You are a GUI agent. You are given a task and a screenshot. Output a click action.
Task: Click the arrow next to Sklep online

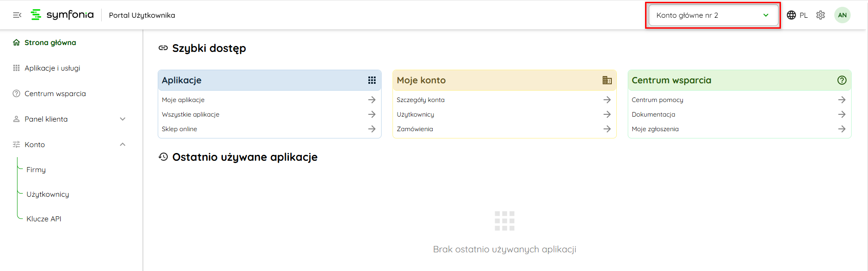pyautogui.click(x=372, y=129)
